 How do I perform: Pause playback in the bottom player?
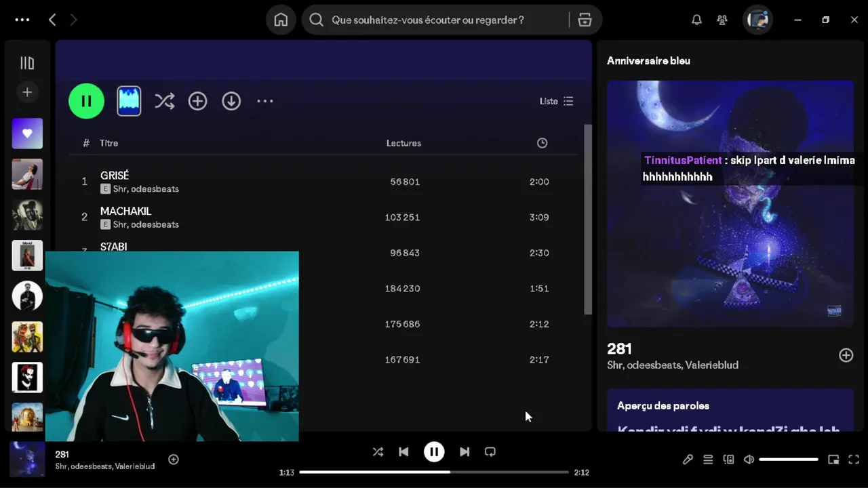434,451
